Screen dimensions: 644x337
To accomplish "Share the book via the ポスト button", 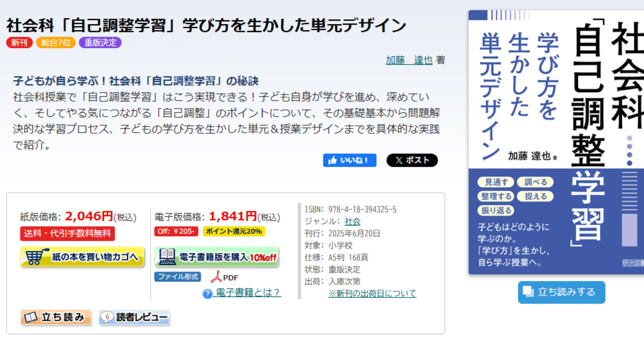I will [412, 161].
